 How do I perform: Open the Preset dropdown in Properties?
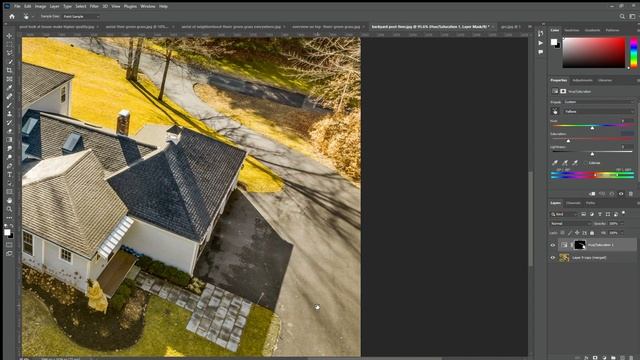[599, 102]
